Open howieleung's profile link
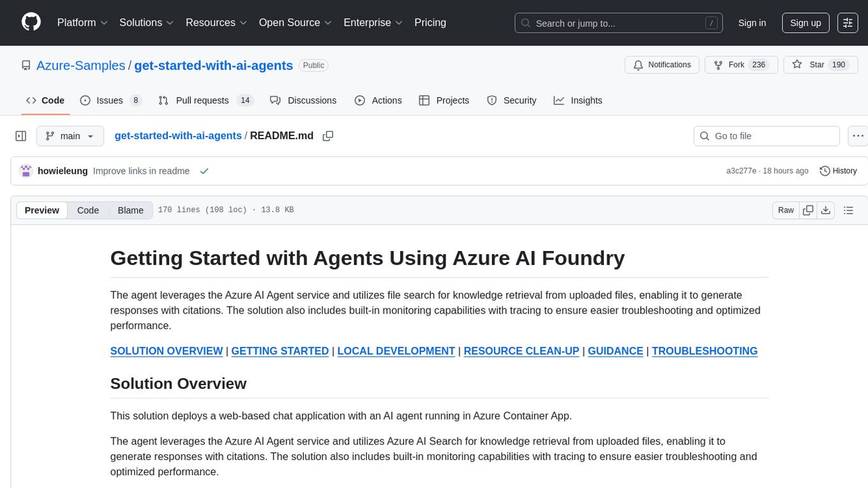Viewport: 868px width, 488px height. click(63, 171)
